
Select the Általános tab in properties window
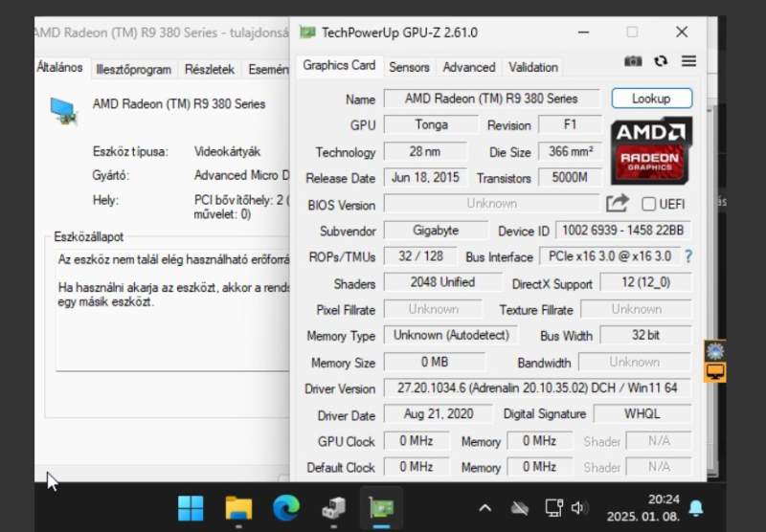(x=59, y=67)
